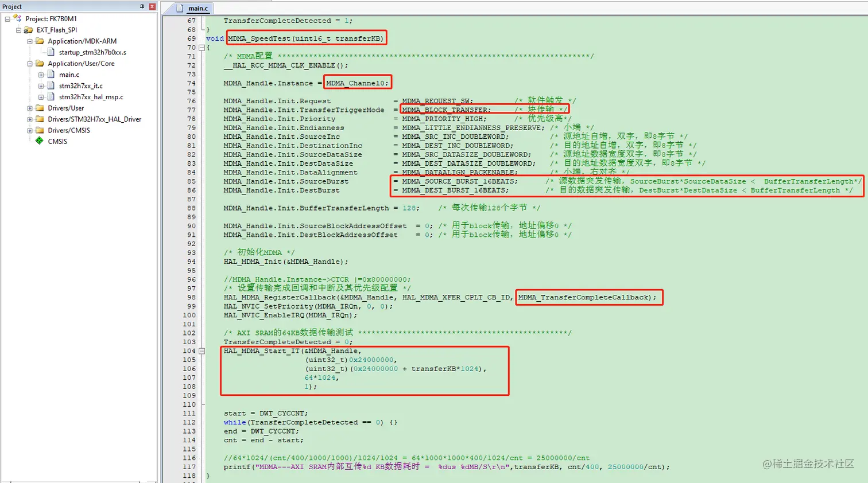Click the MDMA_LITTLE_ENDIANNESS_PRESERVE value
The width and height of the screenshot is (868, 483).
(x=473, y=128)
